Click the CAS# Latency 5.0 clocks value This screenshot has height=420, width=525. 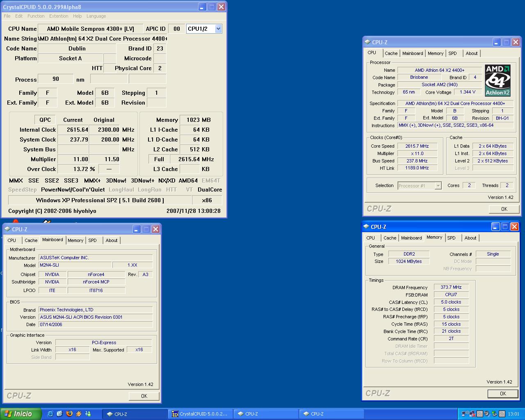(451, 302)
